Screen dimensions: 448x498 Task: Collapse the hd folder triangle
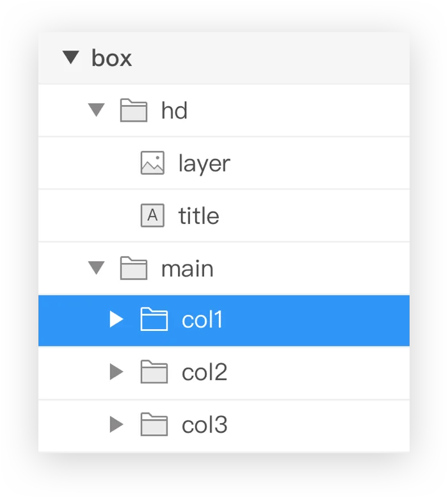[x=96, y=111]
